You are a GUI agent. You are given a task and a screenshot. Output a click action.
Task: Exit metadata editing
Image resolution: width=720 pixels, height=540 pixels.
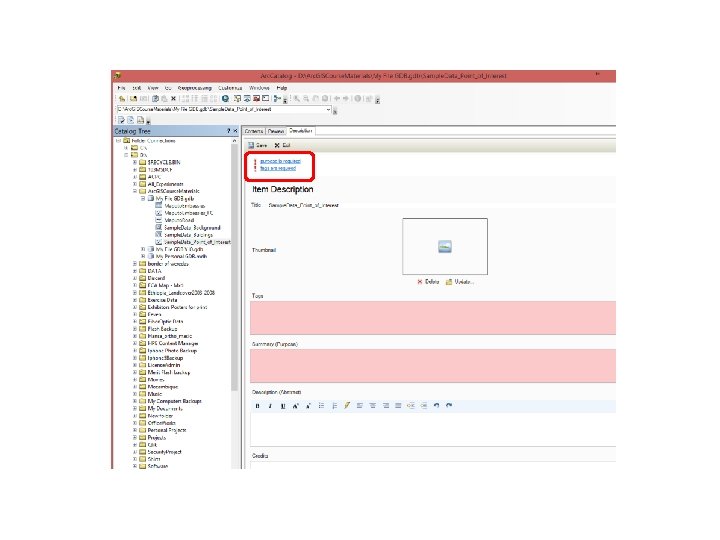coord(282,145)
